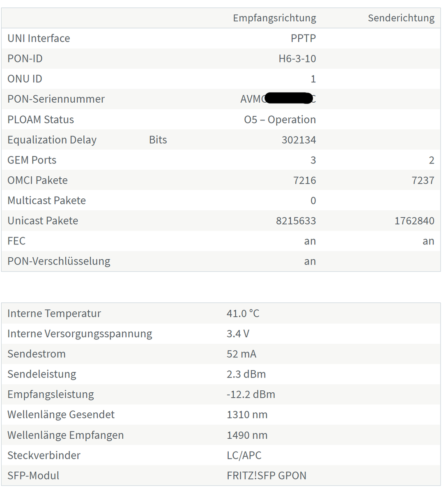Click the PON-ID value H6-3-10
The height and width of the screenshot is (493, 448).
pos(297,58)
